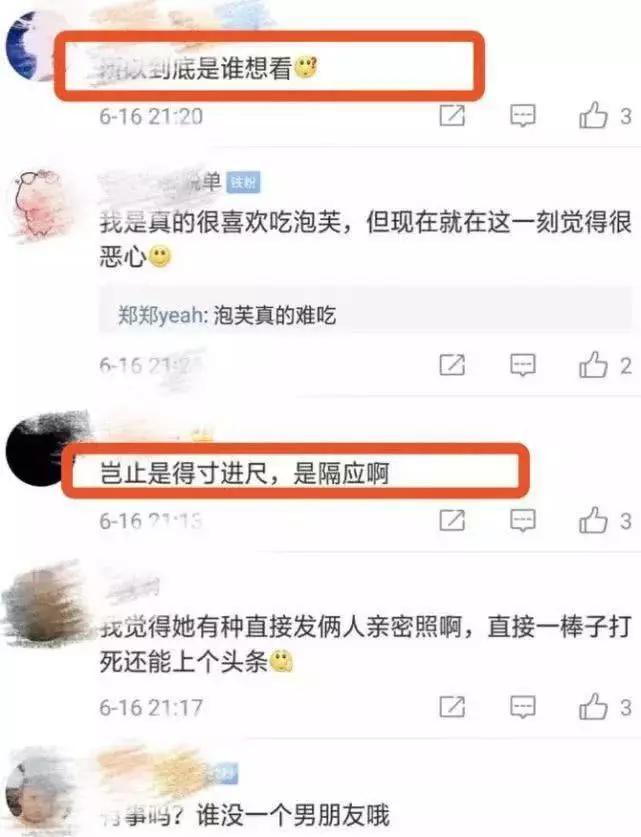Share the 泡芙 comment
Screen dimensions: 641x837
452,365
